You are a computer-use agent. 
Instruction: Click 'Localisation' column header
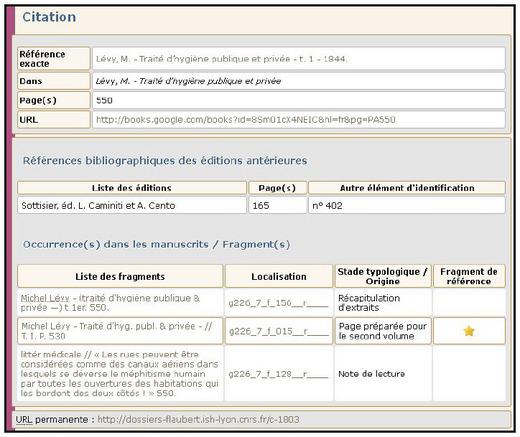(x=279, y=276)
